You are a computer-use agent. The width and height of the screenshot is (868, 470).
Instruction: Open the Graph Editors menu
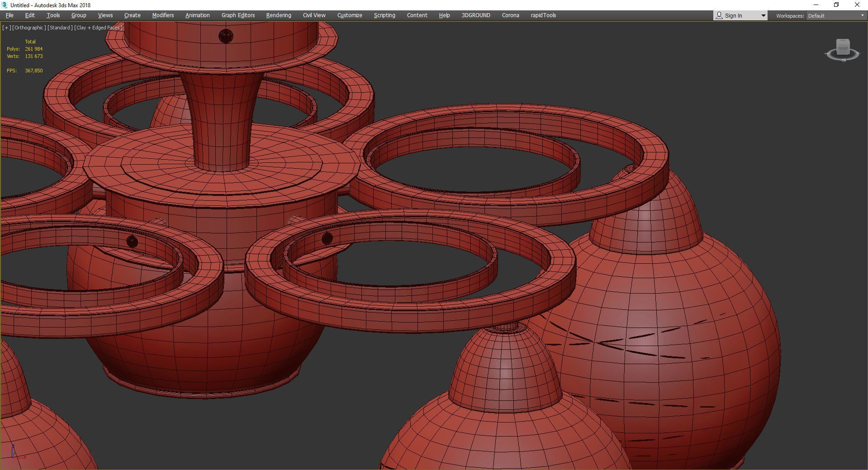coord(238,15)
